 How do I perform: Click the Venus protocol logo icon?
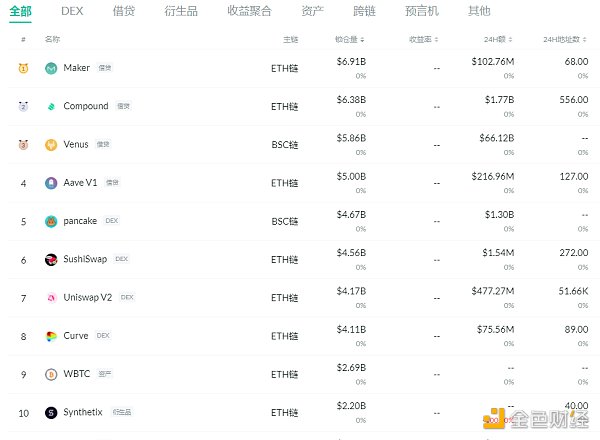click(51, 144)
